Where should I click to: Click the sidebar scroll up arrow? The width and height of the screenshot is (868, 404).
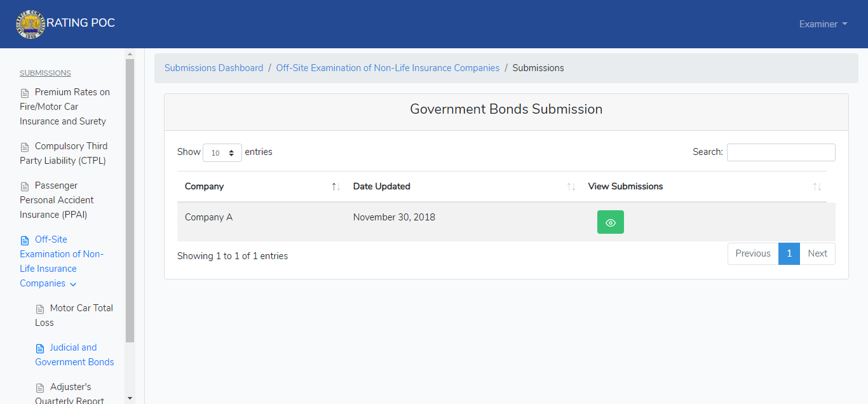point(130,54)
